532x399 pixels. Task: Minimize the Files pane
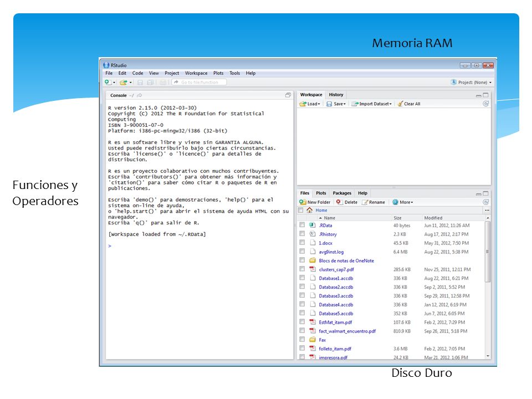(478, 194)
